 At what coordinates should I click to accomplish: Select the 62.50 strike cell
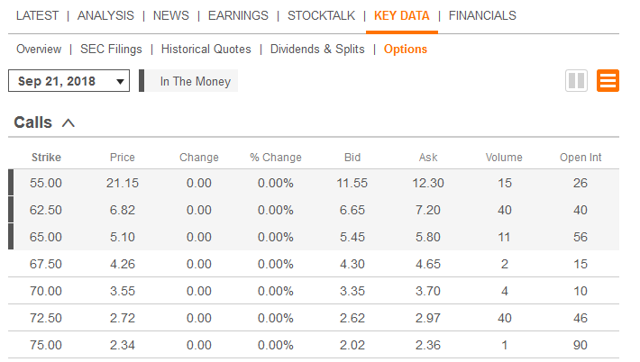click(46, 210)
